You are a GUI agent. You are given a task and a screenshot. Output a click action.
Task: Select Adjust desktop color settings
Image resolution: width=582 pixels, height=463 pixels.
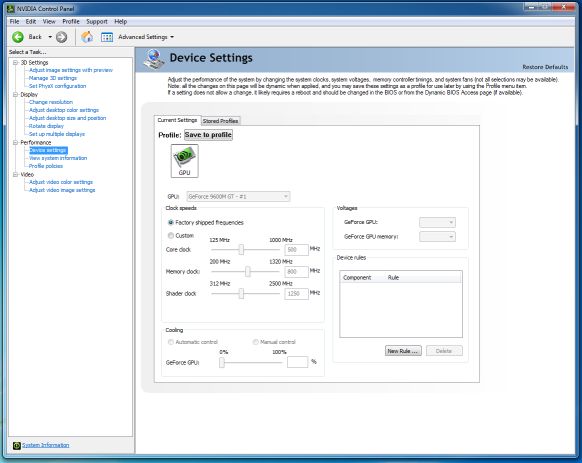pos(64,110)
